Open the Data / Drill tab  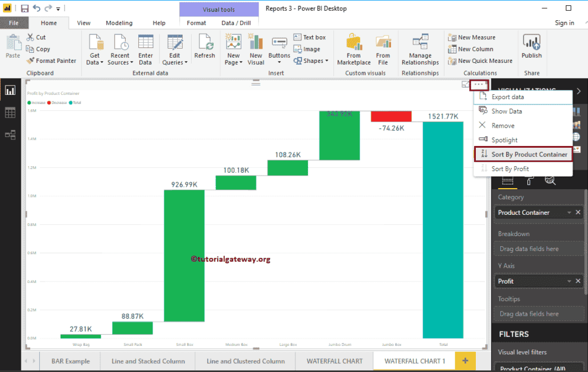click(x=236, y=23)
